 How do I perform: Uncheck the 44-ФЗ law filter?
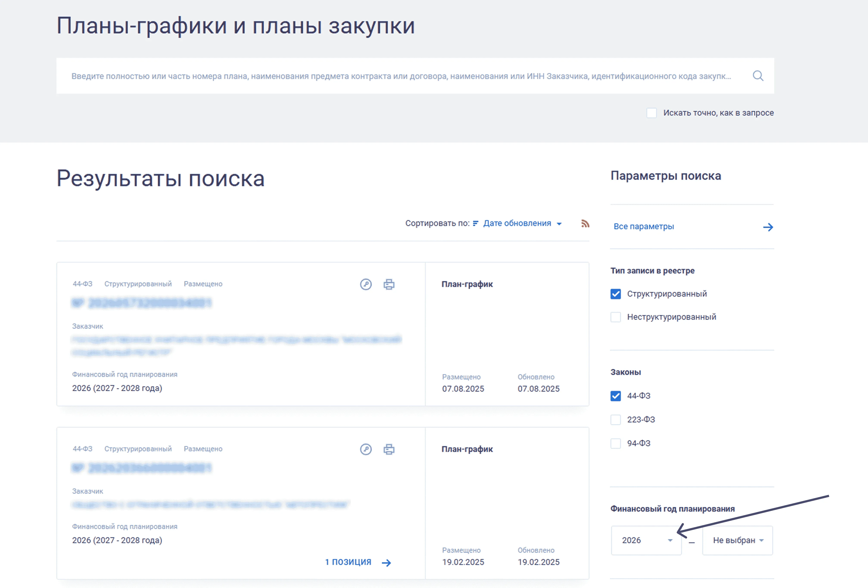pyautogui.click(x=616, y=396)
